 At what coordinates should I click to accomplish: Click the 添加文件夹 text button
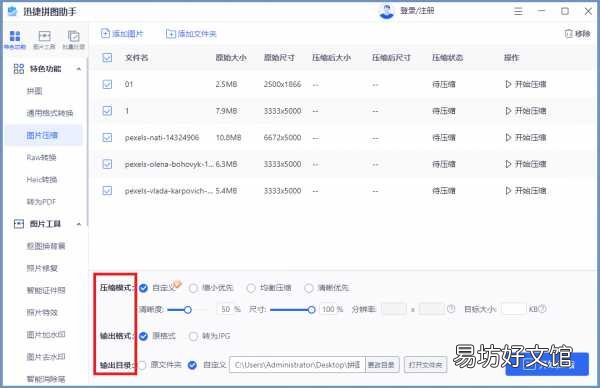pos(197,34)
